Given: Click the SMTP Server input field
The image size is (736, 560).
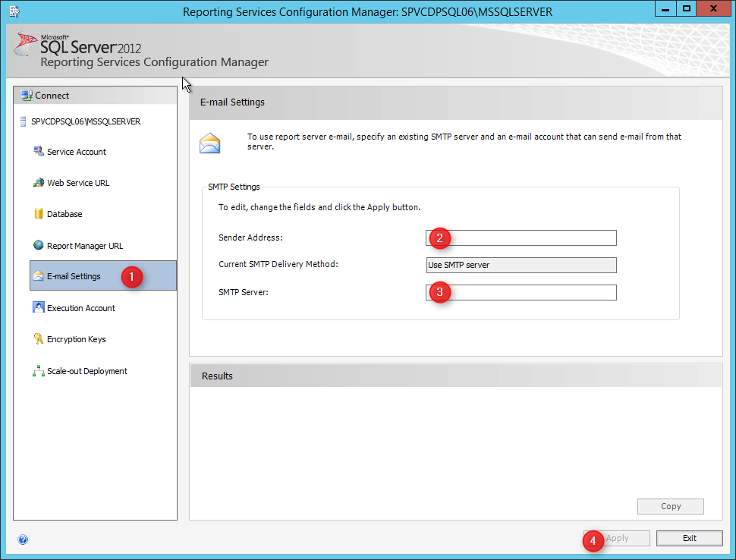Looking at the screenshot, I should pos(521,292).
